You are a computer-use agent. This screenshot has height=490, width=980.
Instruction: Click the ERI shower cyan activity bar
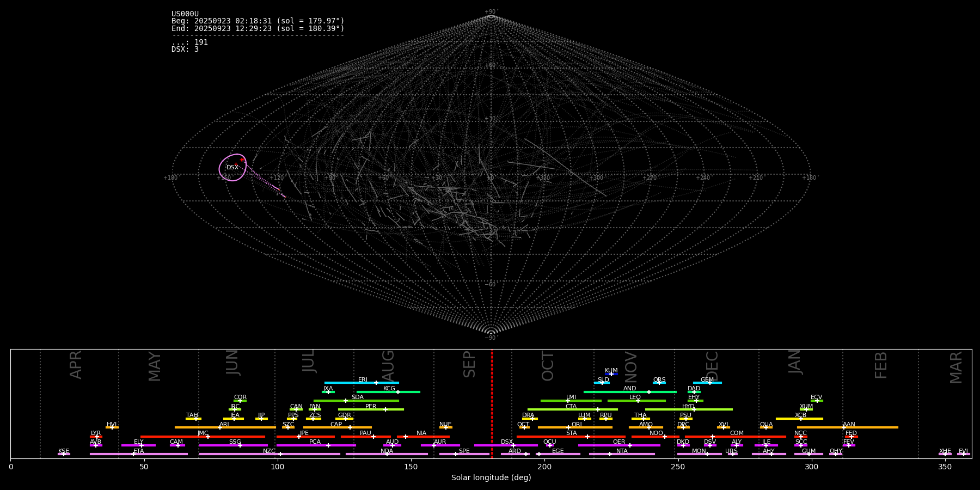tap(362, 383)
